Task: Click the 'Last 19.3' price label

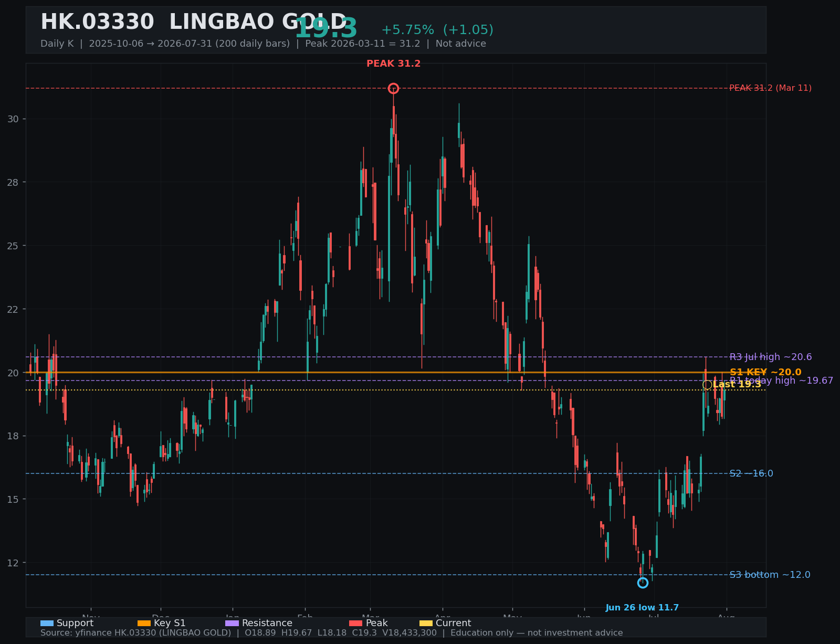Action: 737,385
